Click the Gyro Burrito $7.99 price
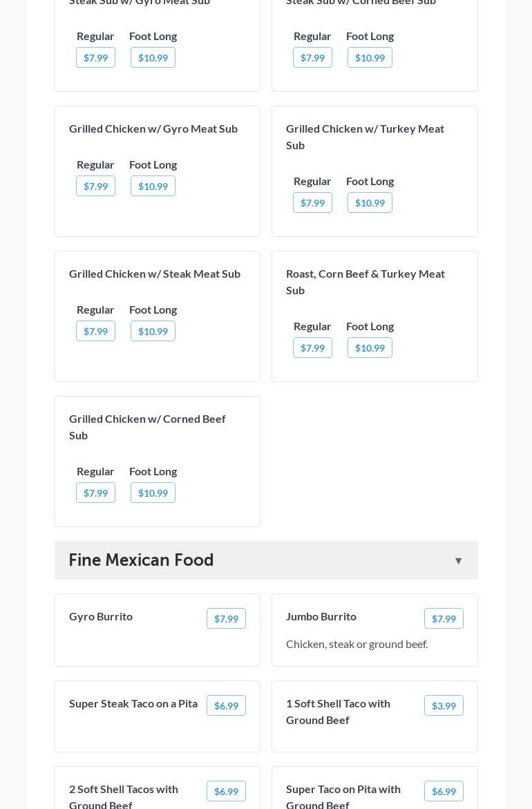 [x=226, y=618]
